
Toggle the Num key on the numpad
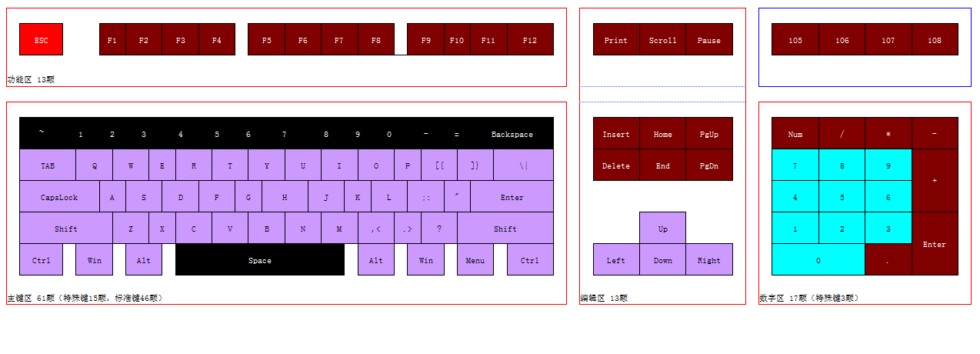[795, 134]
